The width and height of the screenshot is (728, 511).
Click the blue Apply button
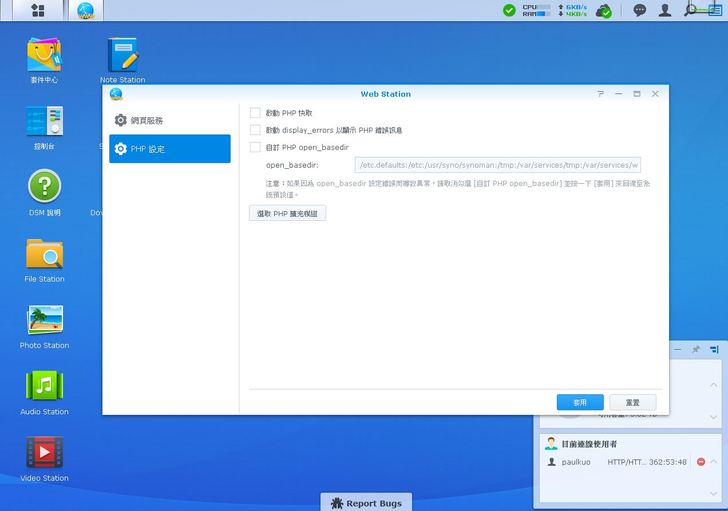tap(580, 402)
